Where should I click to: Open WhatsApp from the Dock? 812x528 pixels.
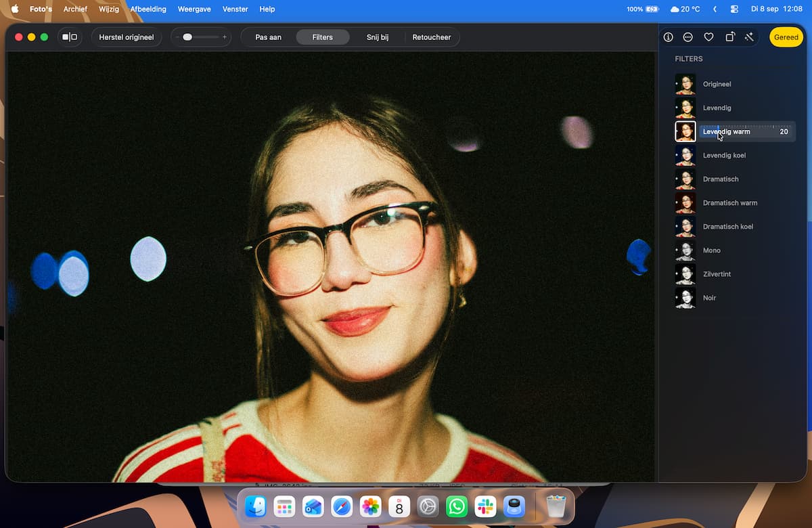pyautogui.click(x=457, y=506)
